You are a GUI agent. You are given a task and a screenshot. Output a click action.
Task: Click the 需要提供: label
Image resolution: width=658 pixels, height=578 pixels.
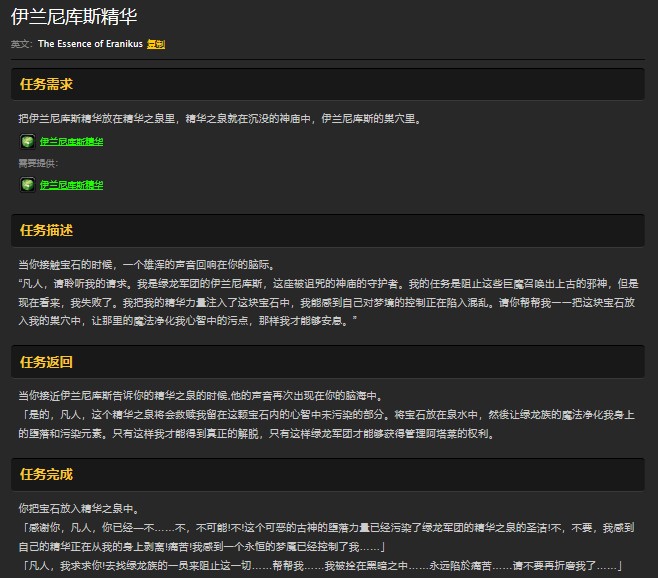(38, 163)
